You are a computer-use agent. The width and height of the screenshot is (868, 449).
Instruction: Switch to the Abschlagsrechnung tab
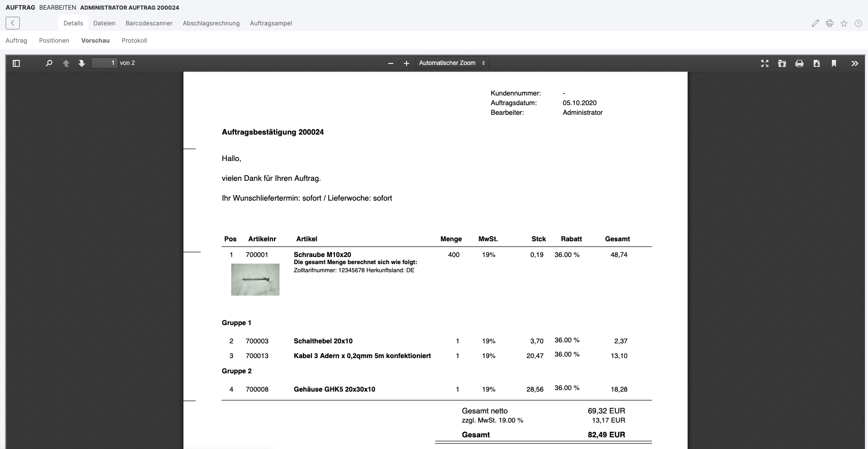(x=211, y=23)
